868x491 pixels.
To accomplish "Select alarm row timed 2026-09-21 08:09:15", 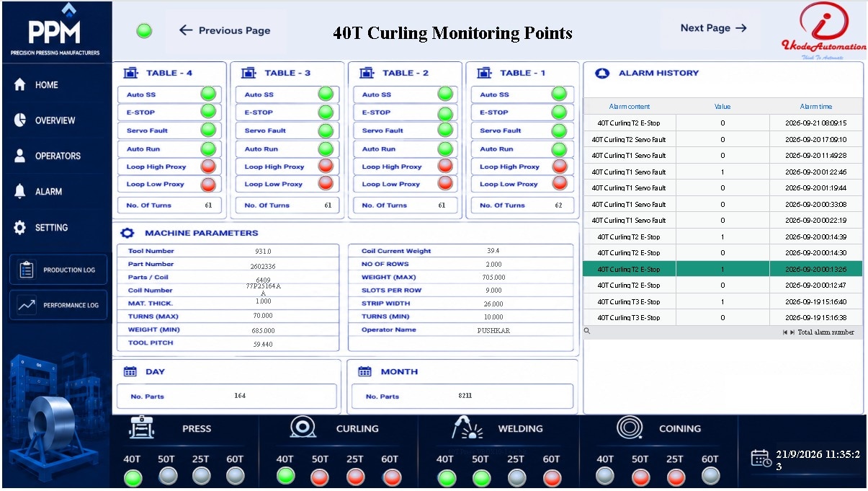I will point(722,123).
